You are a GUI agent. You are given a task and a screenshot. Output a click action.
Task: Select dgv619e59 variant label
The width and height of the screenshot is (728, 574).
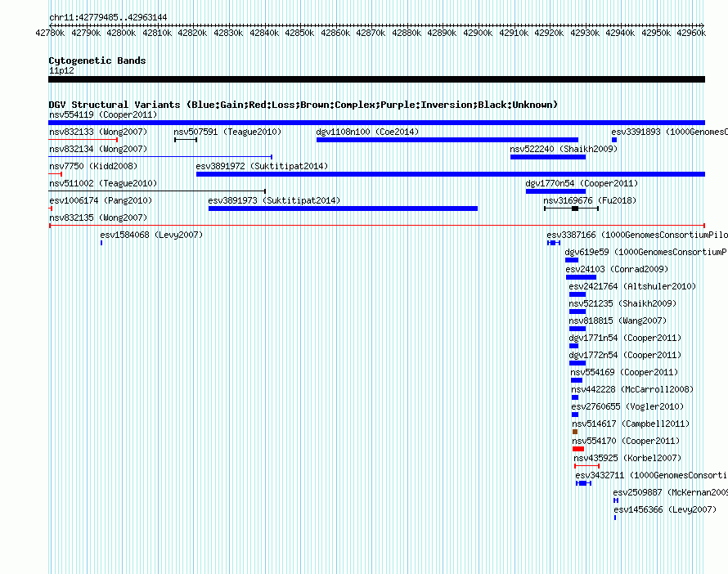coord(646,252)
